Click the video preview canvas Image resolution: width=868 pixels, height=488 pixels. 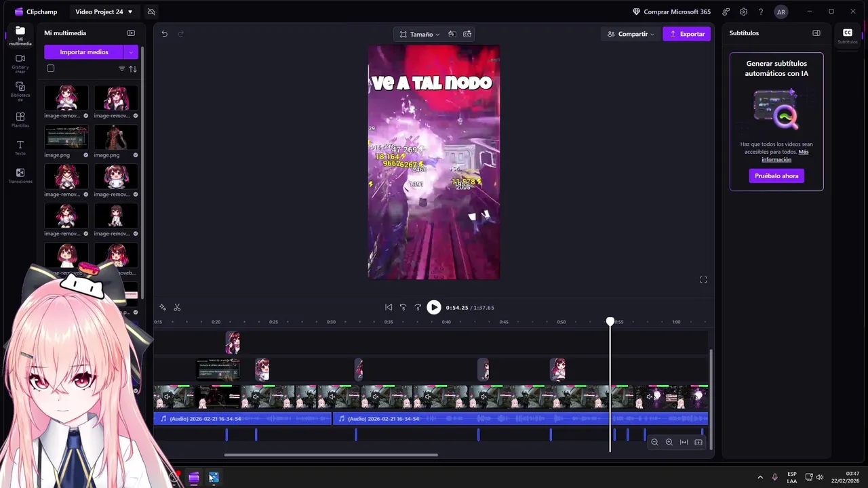tap(434, 163)
